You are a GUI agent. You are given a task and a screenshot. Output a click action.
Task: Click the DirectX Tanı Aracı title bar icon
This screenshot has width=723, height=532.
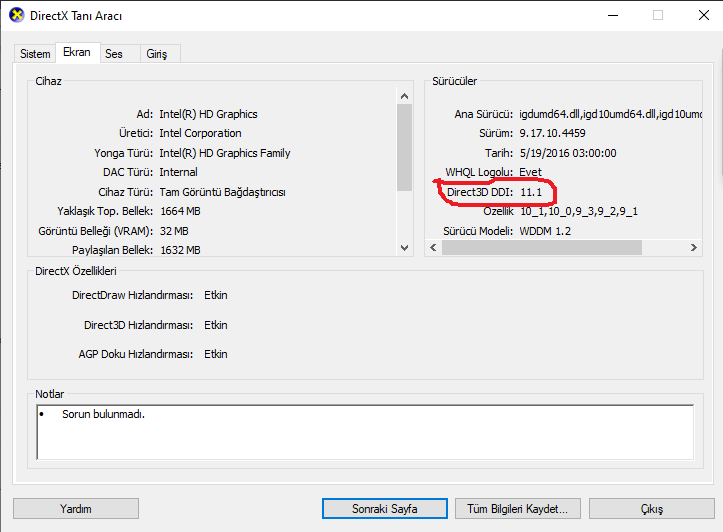point(17,15)
